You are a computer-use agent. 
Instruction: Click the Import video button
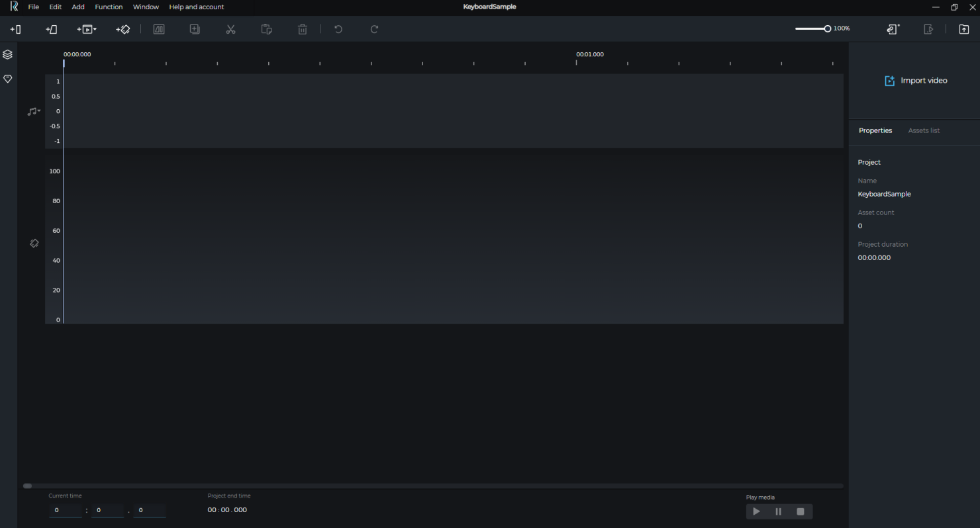tap(916, 81)
